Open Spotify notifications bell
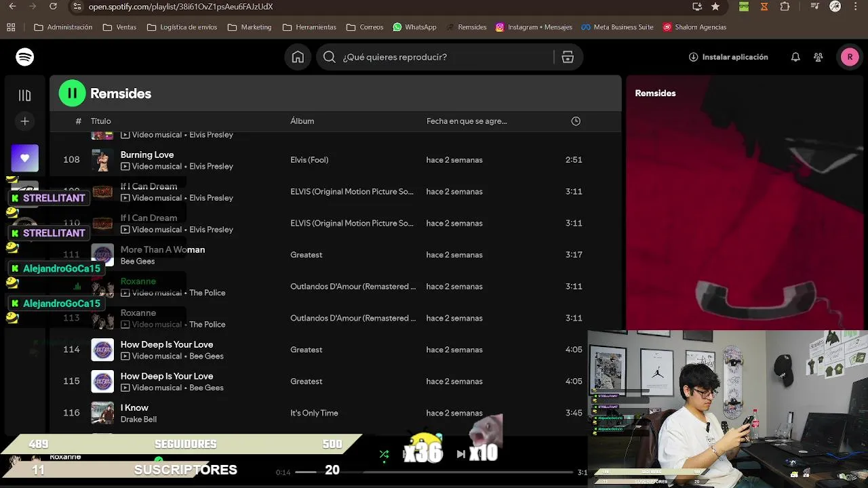This screenshot has height=488, width=868. coord(795,57)
